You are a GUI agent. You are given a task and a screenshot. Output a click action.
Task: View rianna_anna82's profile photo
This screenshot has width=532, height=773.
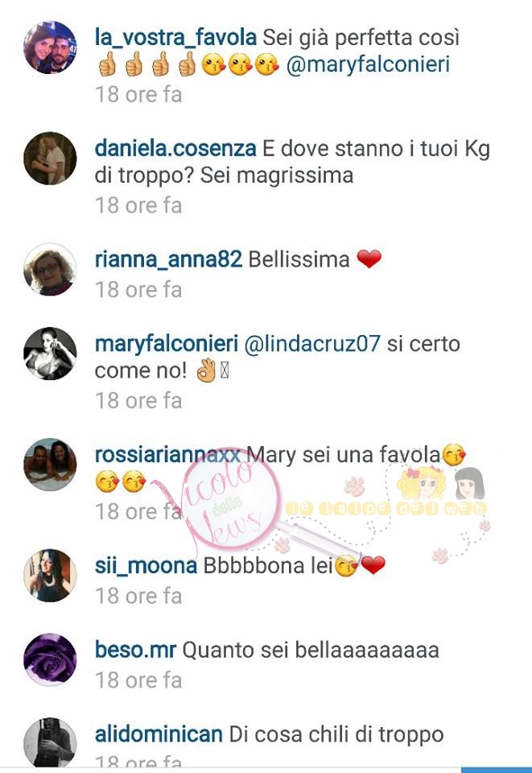(50, 269)
